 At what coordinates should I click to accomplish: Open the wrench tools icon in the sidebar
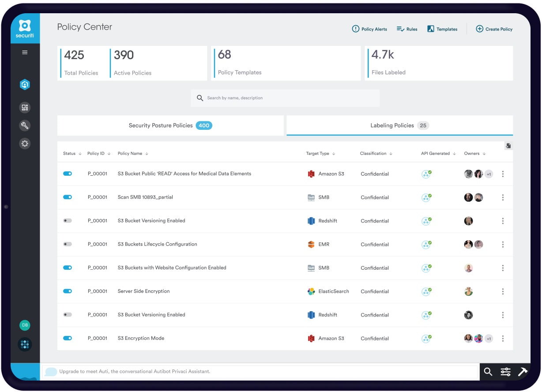click(25, 125)
